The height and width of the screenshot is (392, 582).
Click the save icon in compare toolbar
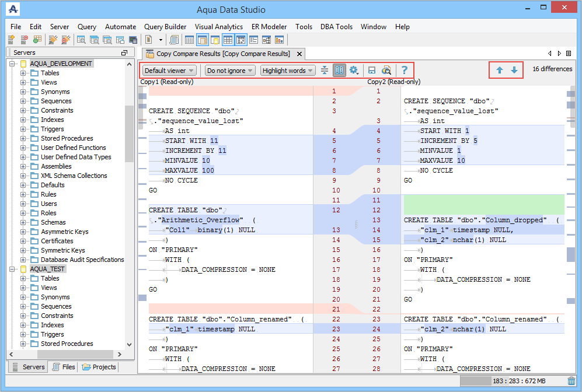371,71
